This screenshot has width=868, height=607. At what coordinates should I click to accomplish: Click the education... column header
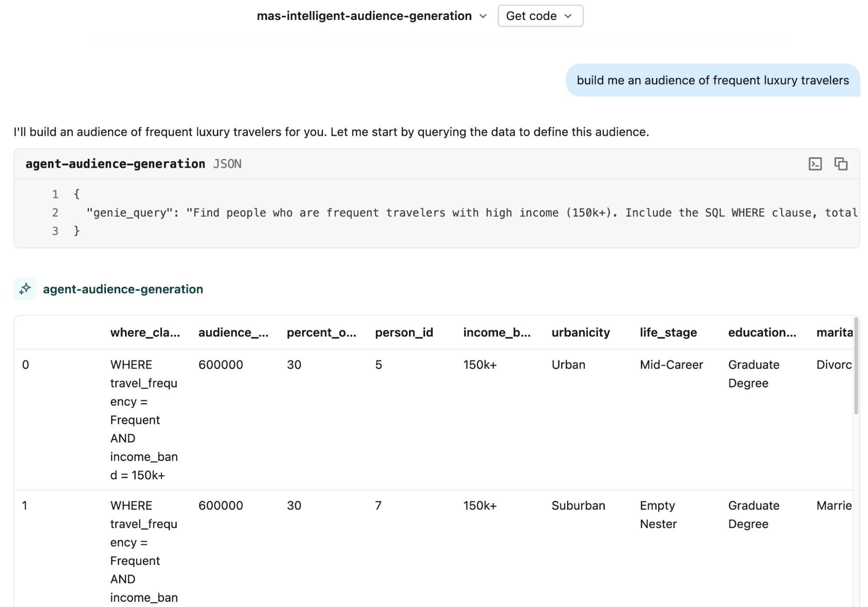click(x=762, y=333)
